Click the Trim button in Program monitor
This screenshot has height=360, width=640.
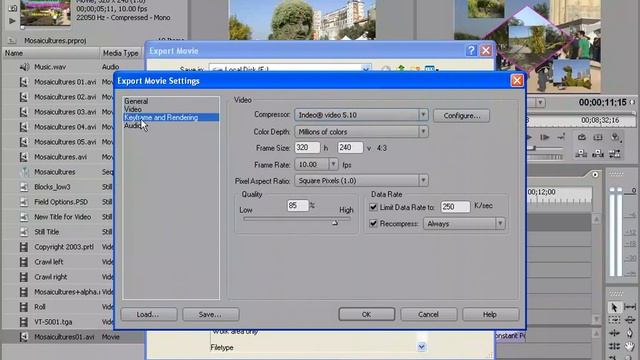coord(615,154)
